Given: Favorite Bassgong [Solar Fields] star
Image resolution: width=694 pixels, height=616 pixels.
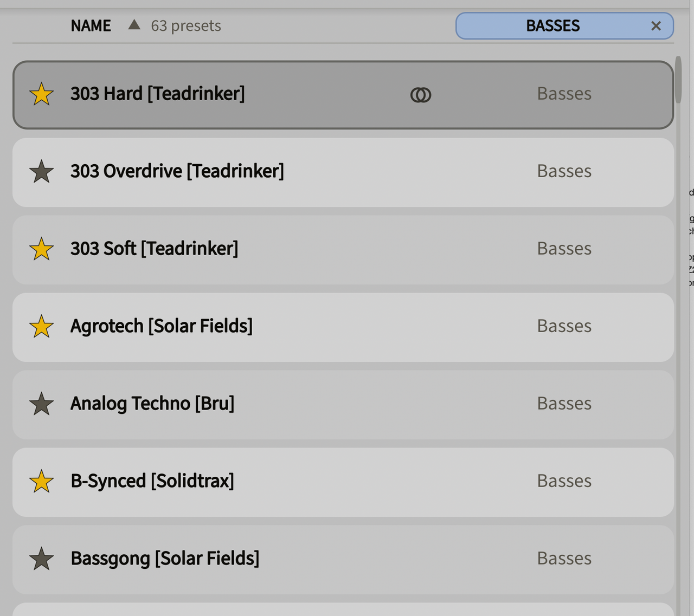Looking at the screenshot, I should (x=41, y=559).
